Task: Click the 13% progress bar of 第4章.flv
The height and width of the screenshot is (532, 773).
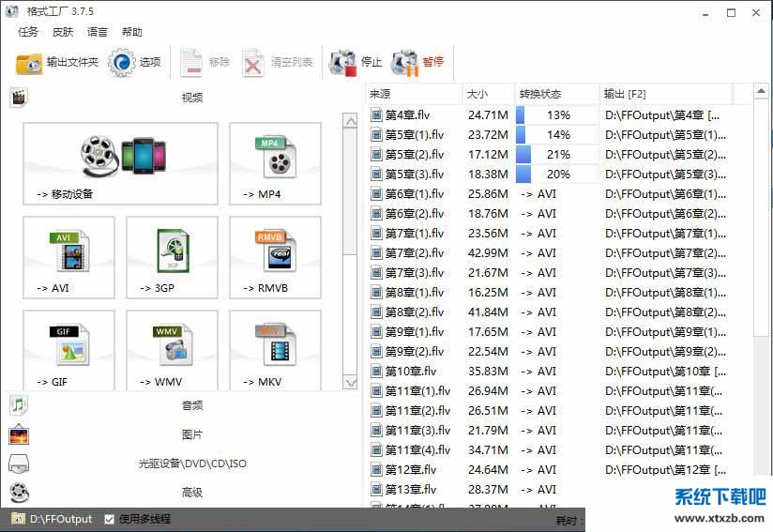Action: (557, 115)
